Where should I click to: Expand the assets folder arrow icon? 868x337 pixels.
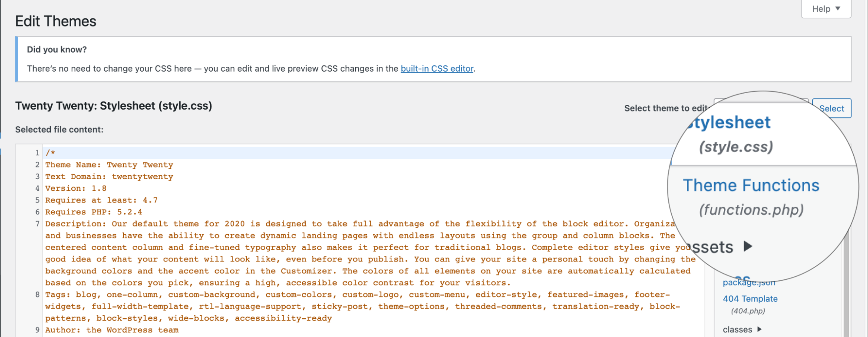[748, 246]
